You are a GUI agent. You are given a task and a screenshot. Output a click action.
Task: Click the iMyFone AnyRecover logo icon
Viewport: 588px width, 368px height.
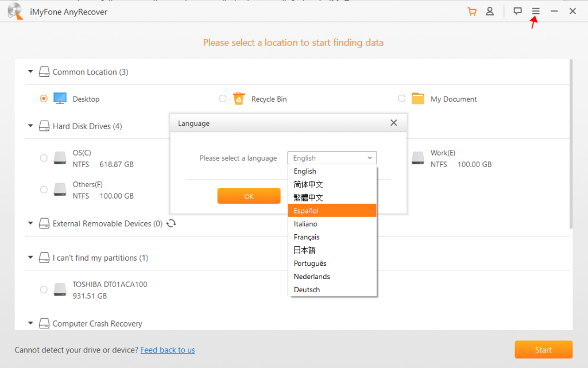16,11
